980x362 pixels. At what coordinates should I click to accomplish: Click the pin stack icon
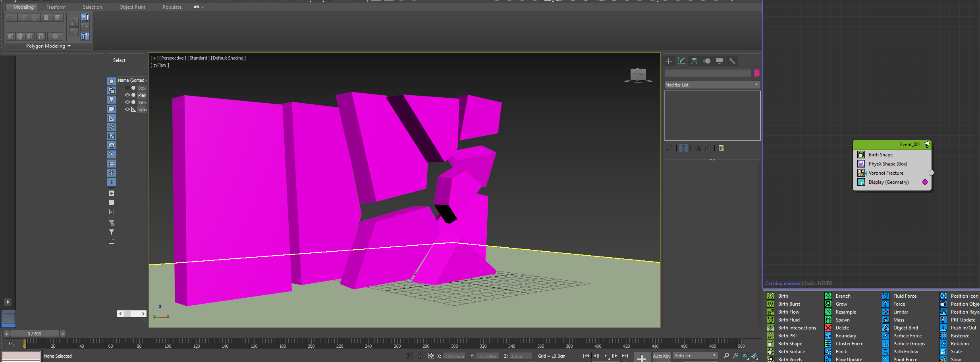[x=669, y=148]
